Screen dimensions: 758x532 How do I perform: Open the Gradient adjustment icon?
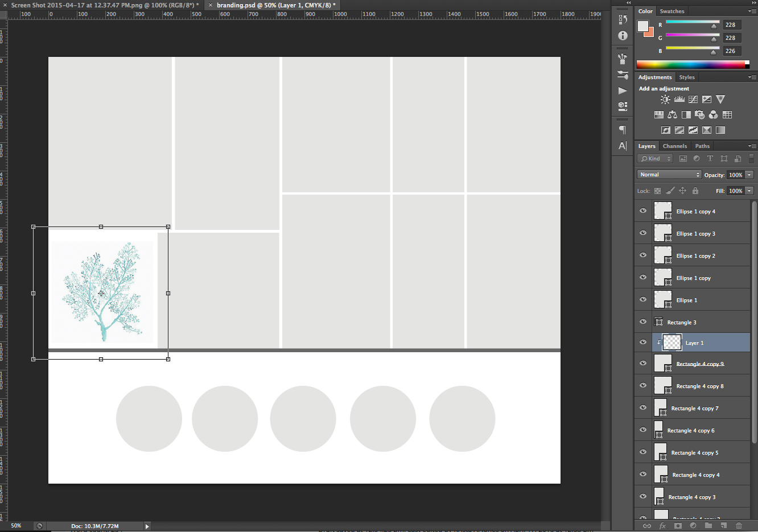point(720,130)
